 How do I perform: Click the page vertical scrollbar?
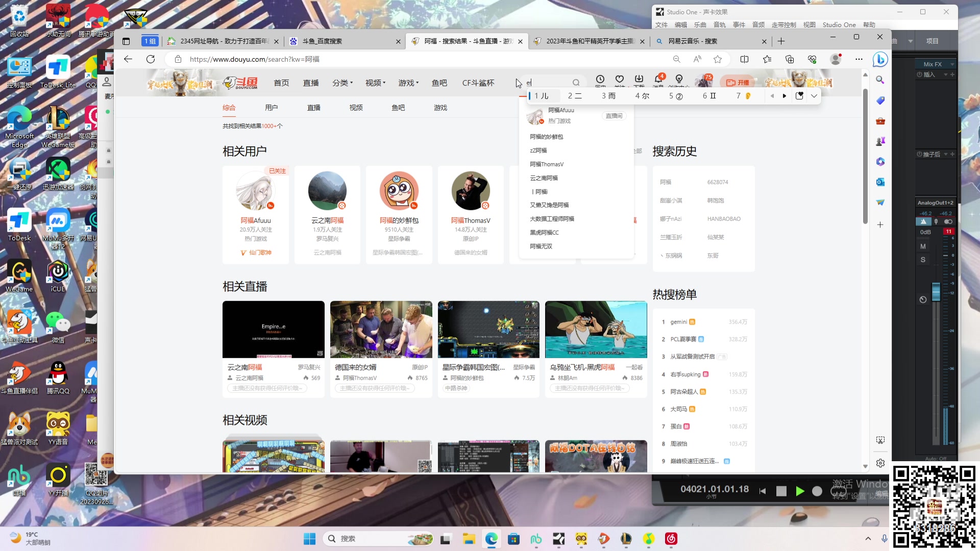[865, 156]
